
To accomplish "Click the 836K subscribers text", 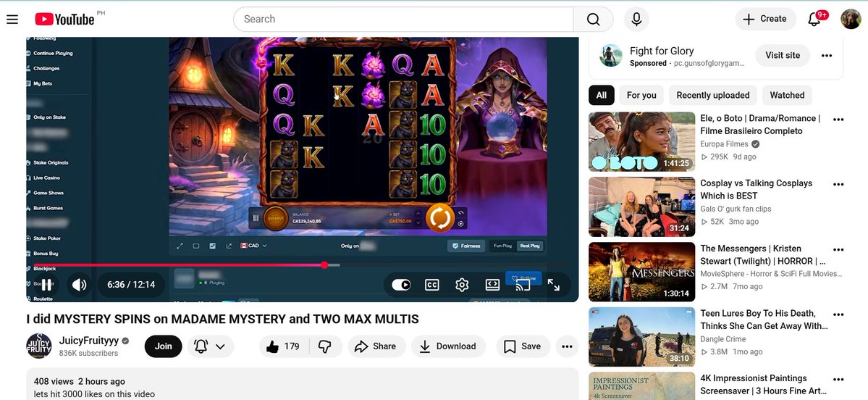I will coord(88,354).
